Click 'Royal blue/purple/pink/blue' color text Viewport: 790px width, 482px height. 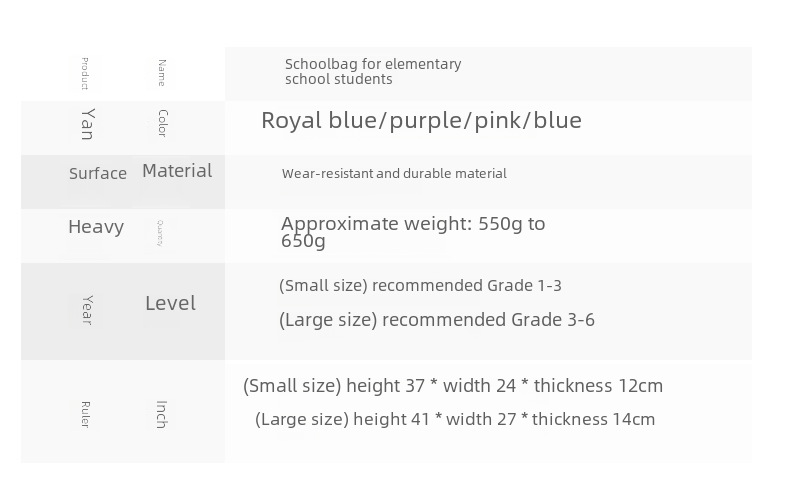421,121
